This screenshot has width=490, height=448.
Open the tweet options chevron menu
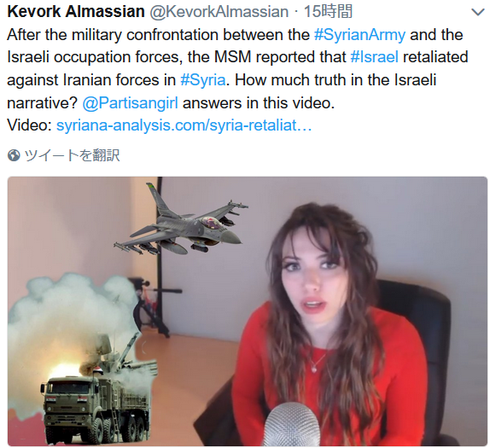pyautogui.click(x=477, y=13)
